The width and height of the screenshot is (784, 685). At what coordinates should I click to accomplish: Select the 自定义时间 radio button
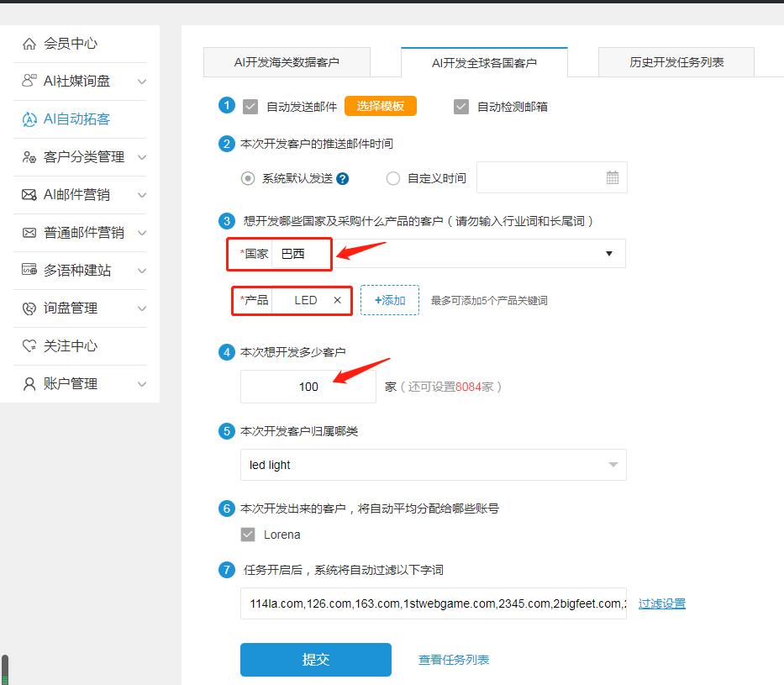click(x=392, y=177)
